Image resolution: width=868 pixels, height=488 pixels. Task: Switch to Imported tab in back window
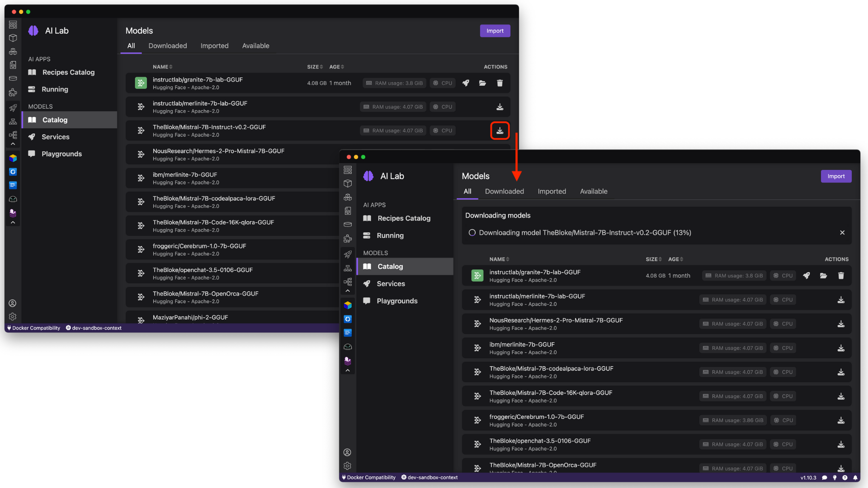(x=214, y=46)
